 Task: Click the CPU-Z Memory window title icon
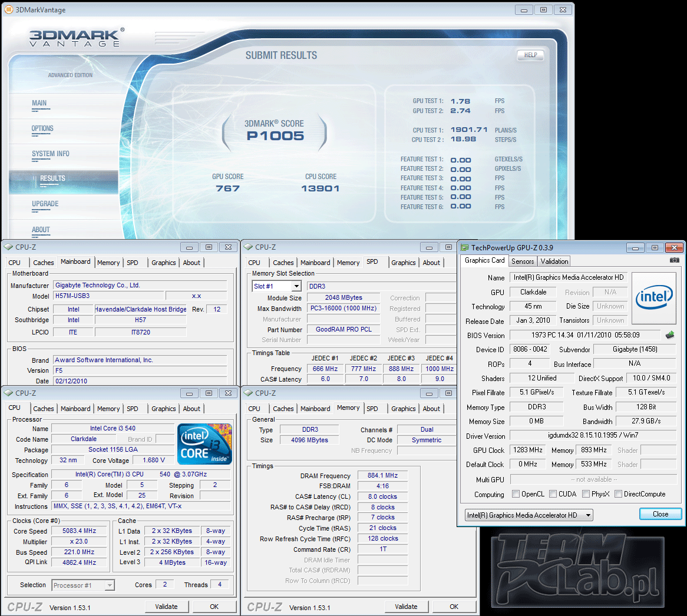[x=248, y=393]
